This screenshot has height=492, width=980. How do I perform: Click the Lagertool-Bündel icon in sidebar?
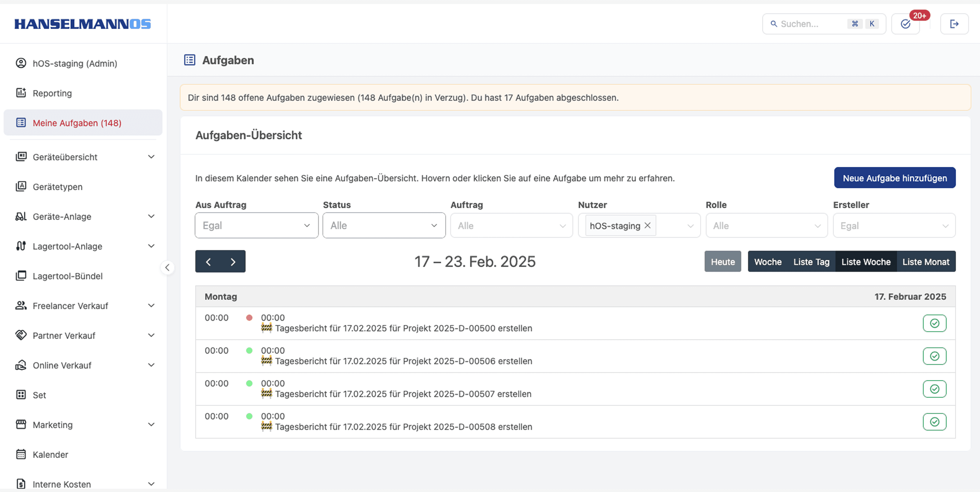(21, 276)
